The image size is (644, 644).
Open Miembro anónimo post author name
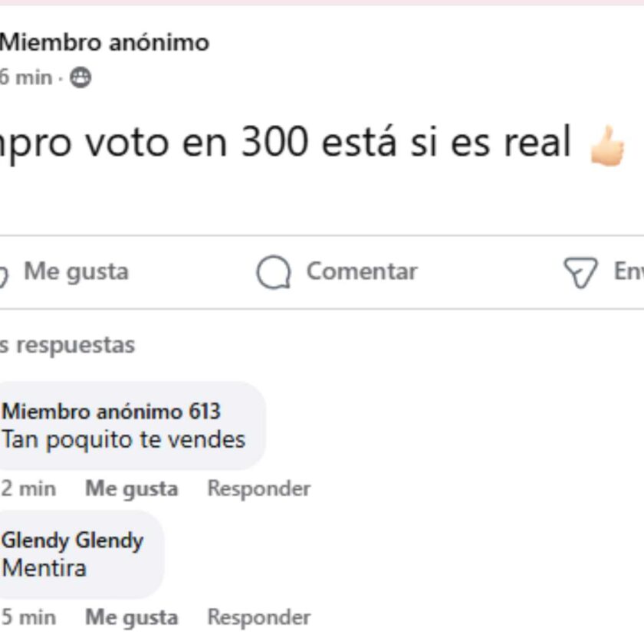point(104,42)
